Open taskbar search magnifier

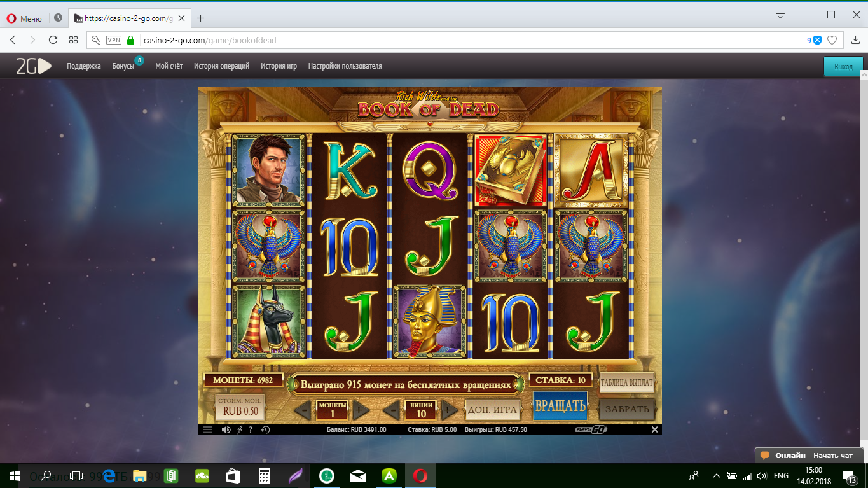(x=46, y=475)
